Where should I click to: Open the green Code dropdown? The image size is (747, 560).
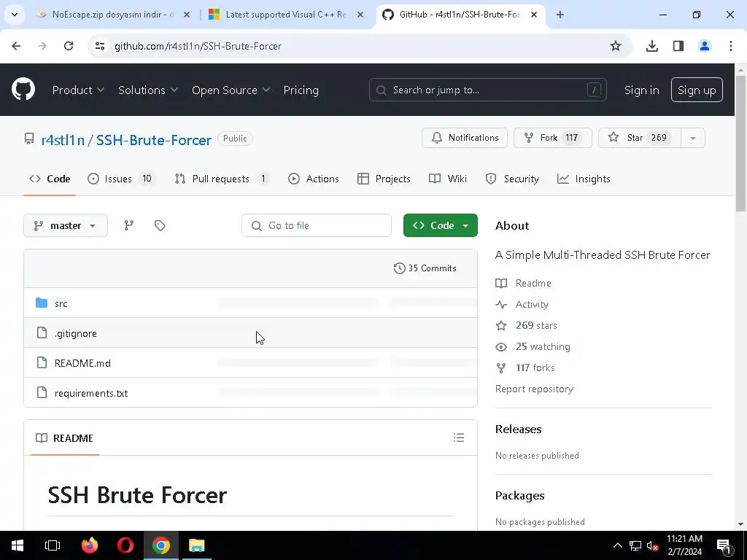pos(440,225)
